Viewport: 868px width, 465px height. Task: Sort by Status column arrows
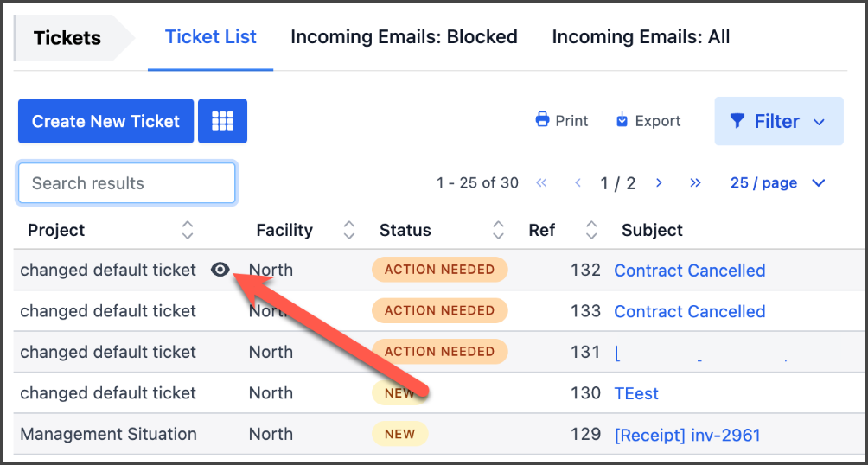point(498,230)
